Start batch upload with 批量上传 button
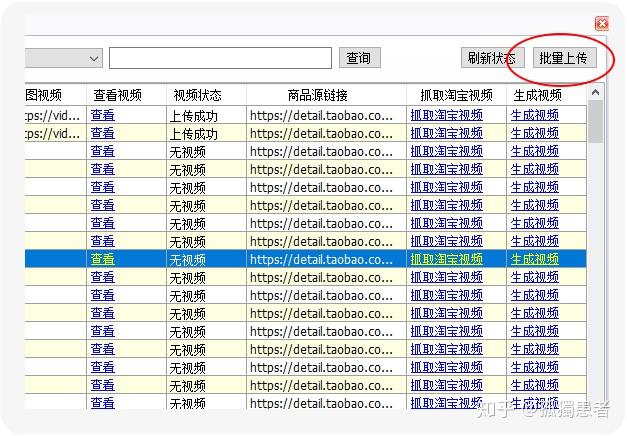 tap(564, 58)
